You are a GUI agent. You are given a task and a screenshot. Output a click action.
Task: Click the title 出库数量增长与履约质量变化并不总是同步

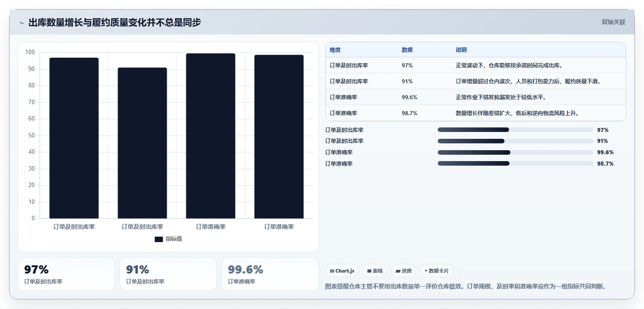point(115,22)
